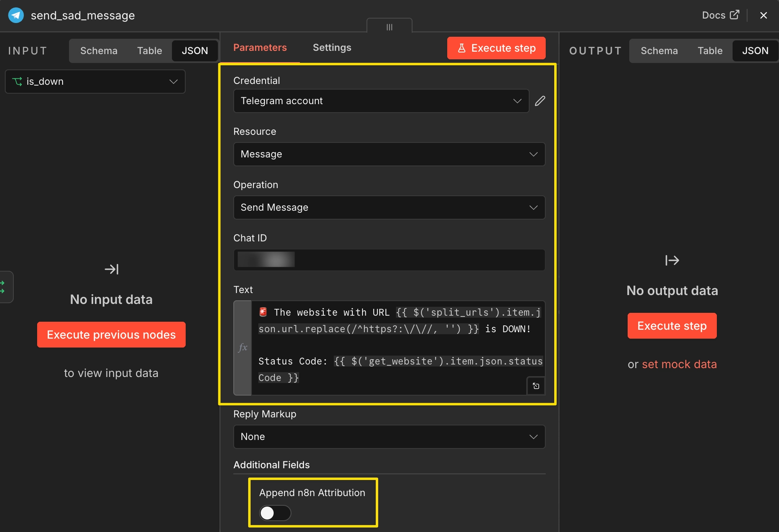
Task: Click the input arrow icon above No input data
Action: coord(111,269)
